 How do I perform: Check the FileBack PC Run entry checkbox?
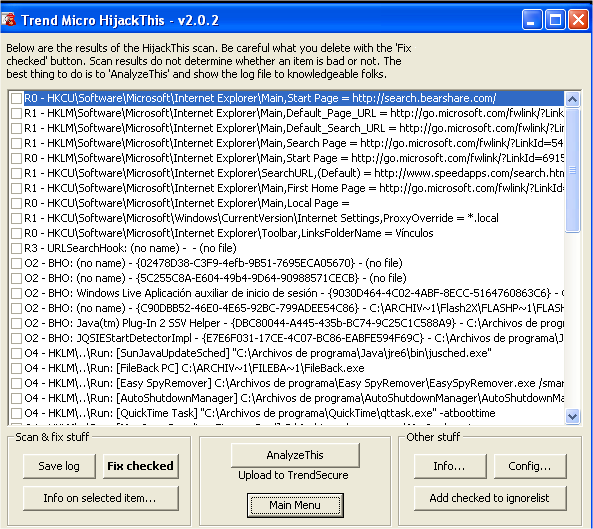[x=16, y=368]
